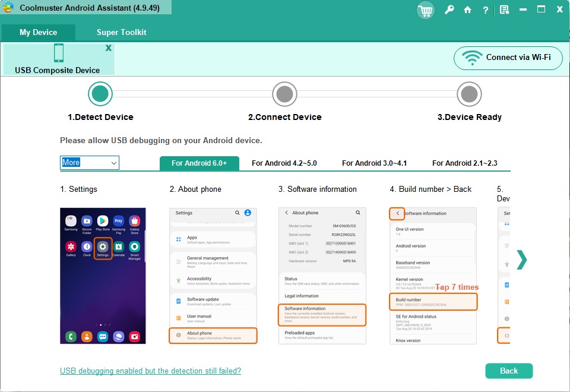The image size is (570, 392).
Task: Click the '2.Connect Device' label
Action: coord(284,117)
